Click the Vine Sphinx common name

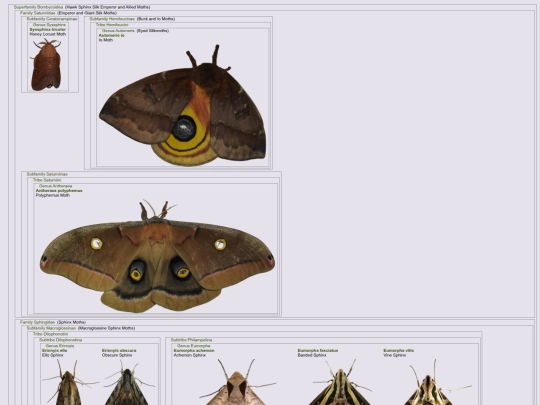[x=394, y=355]
